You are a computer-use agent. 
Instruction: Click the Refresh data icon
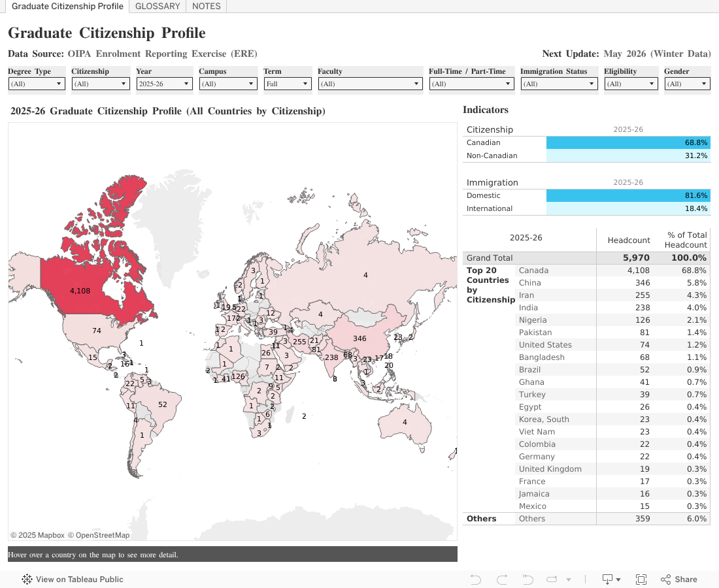(552, 580)
